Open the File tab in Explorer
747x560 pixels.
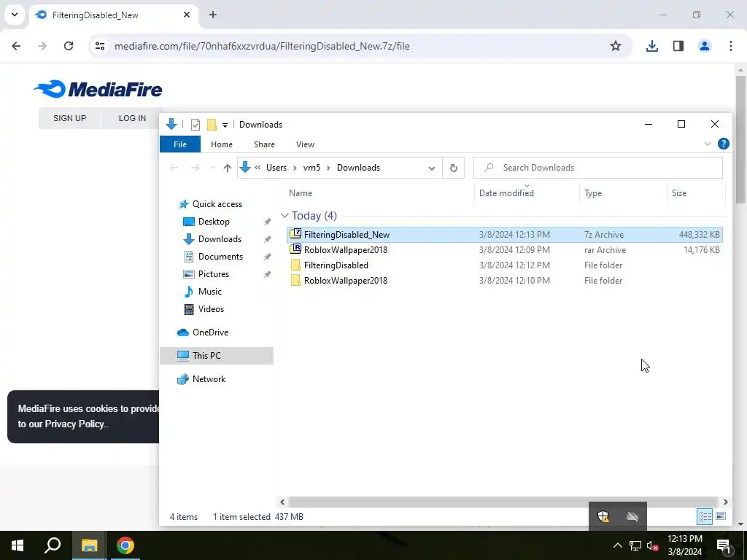180,144
